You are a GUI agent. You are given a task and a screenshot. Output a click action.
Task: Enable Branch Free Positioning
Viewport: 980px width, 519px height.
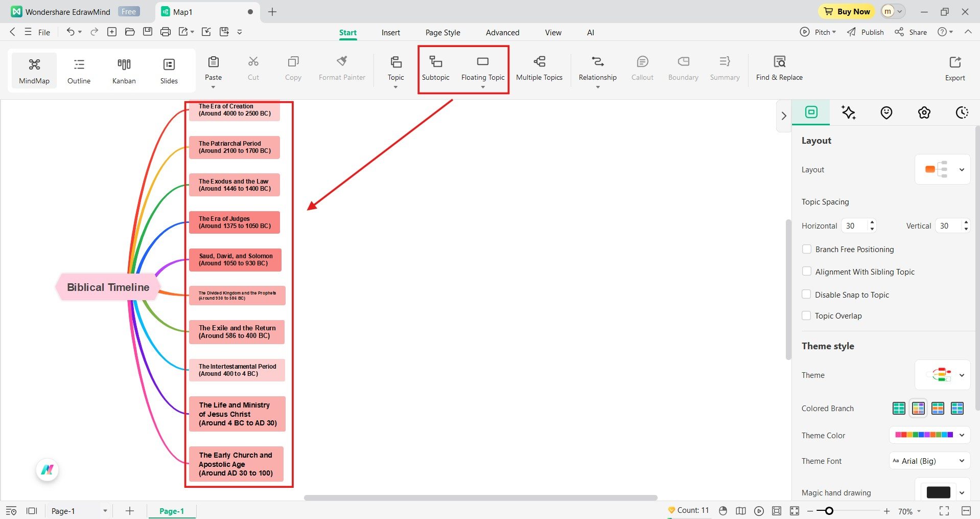tap(806, 249)
